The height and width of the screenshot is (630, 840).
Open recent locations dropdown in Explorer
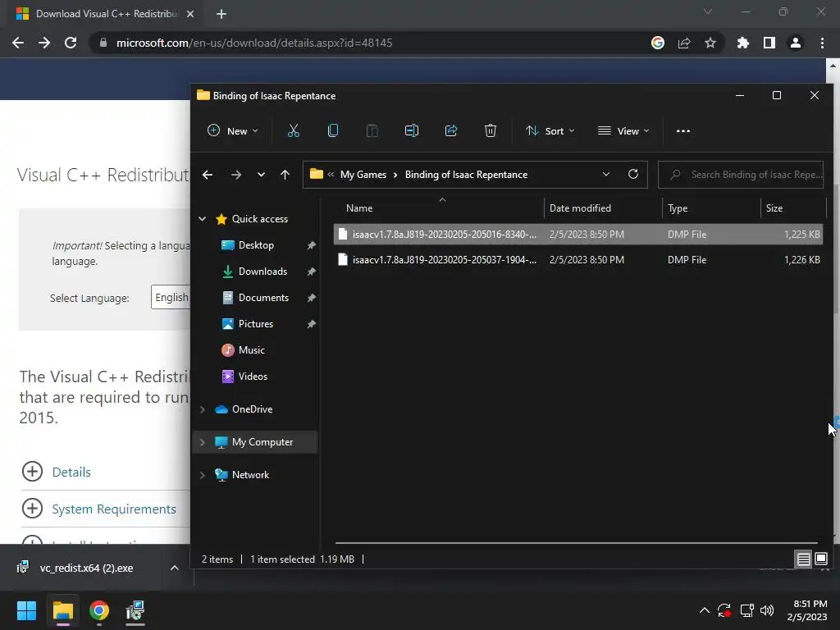click(x=261, y=175)
